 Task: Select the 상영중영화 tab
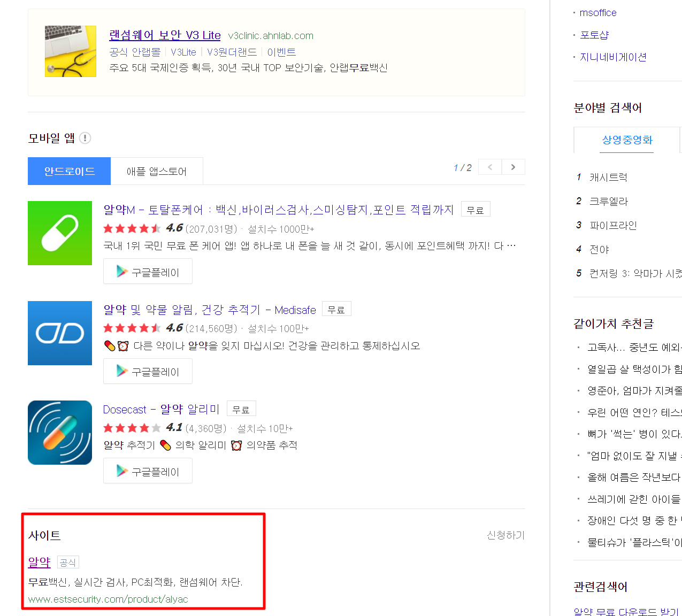[x=627, y=140]
